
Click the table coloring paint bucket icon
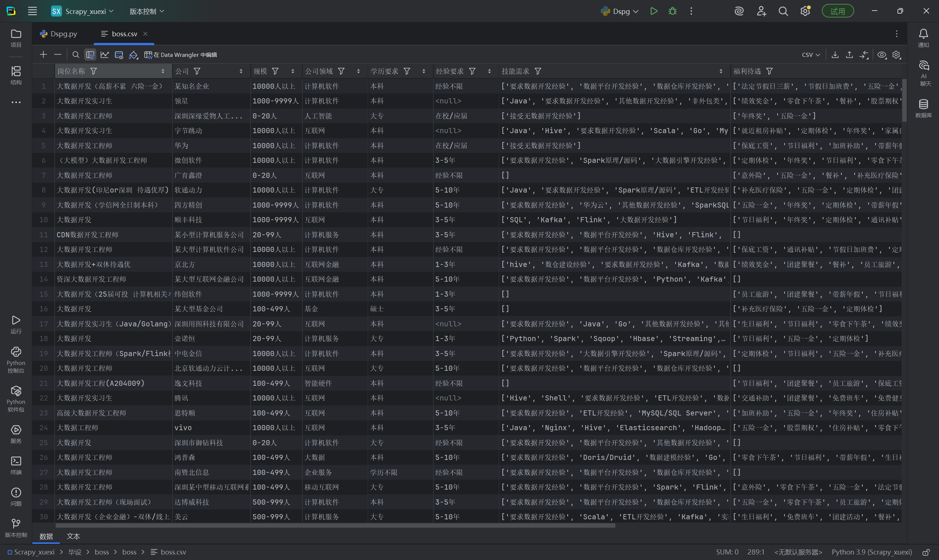(x=133, y=55)
